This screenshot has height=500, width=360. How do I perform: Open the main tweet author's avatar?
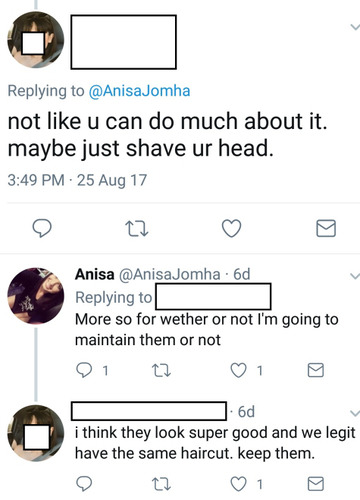pos(36,40)
